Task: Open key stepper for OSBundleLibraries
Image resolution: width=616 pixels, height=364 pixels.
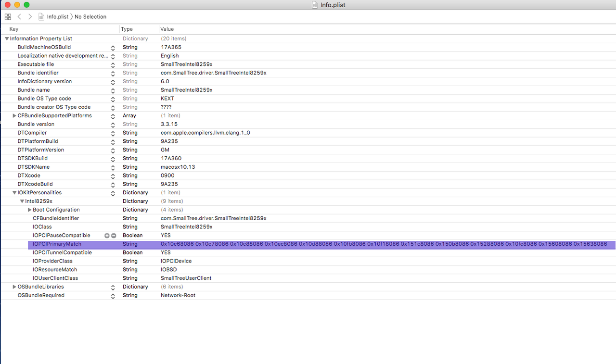Action: point(113,287)
